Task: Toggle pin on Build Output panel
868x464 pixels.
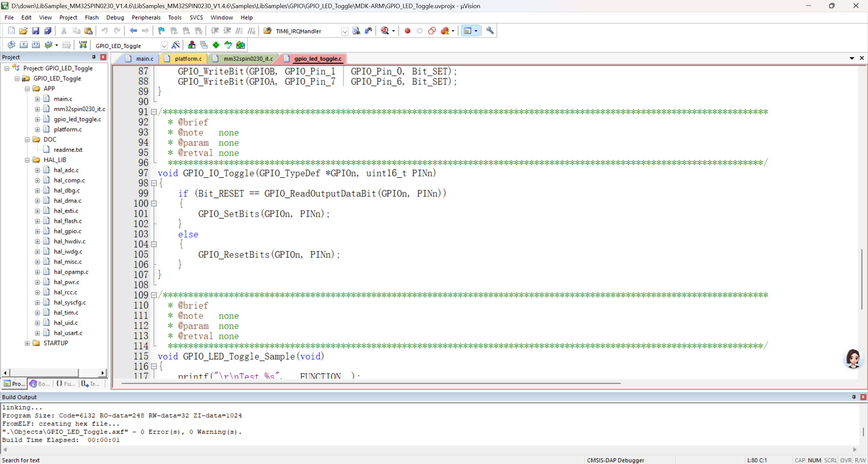Action: [854, 397]
